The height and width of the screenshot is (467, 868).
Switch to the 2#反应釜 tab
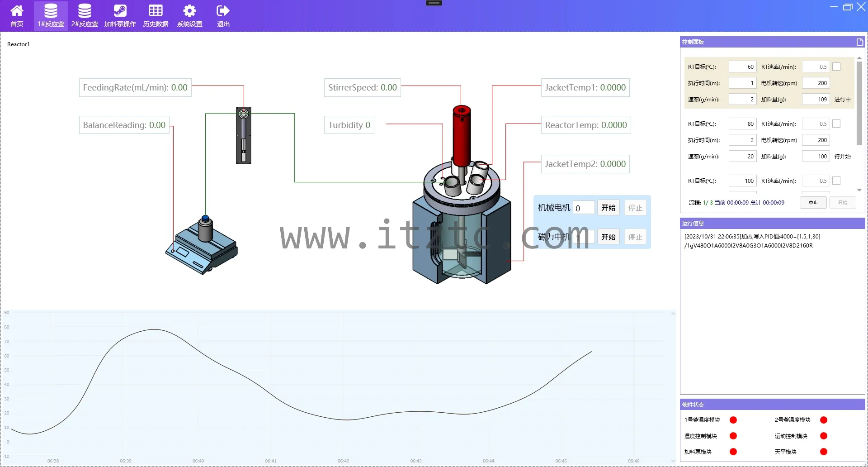[x=85, y=15]
